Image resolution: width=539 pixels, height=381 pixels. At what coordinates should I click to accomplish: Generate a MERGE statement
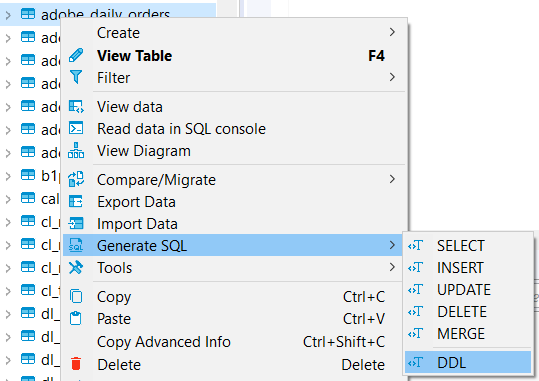(x=468, y=334)
